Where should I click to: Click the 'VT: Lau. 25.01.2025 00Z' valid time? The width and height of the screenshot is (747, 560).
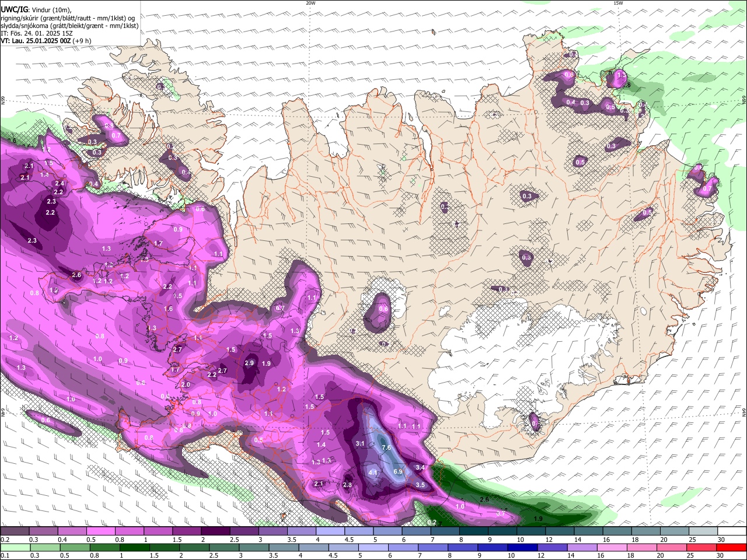coord(36,41)
